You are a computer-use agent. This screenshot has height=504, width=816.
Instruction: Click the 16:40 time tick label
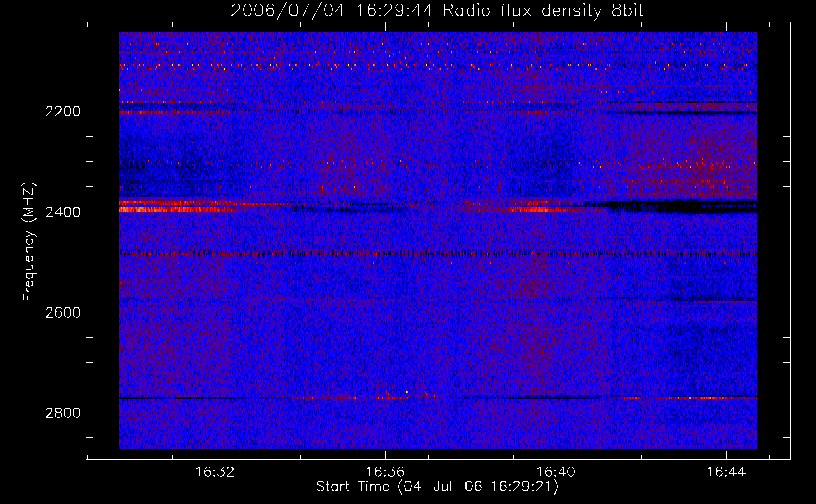556,472
